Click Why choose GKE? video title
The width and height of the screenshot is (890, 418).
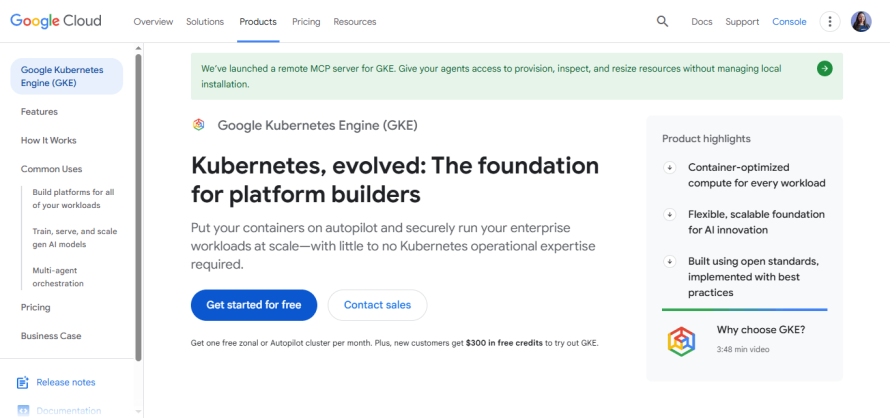click(761, 329)
